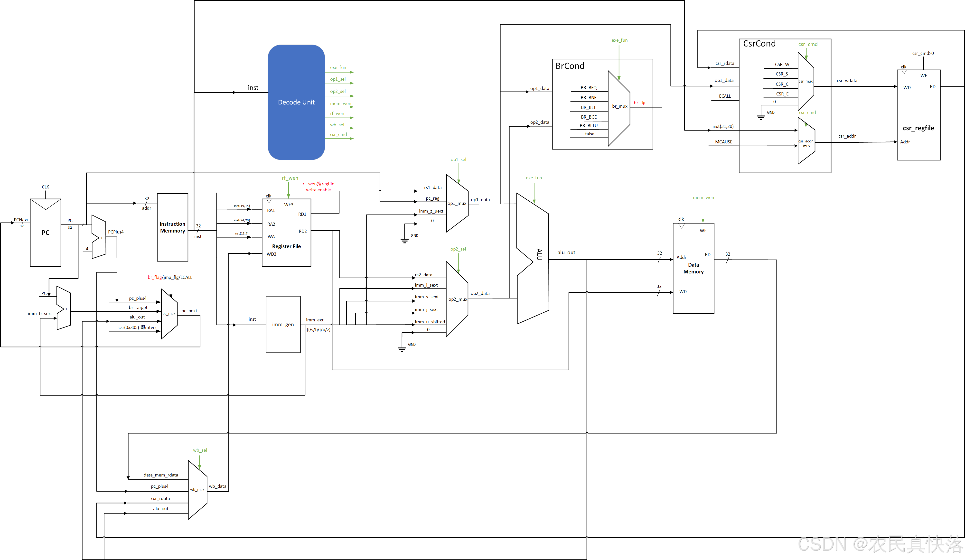Select the bold PC register block
The width and height of the screenshot is (965, 560).
tap(46, 232)
